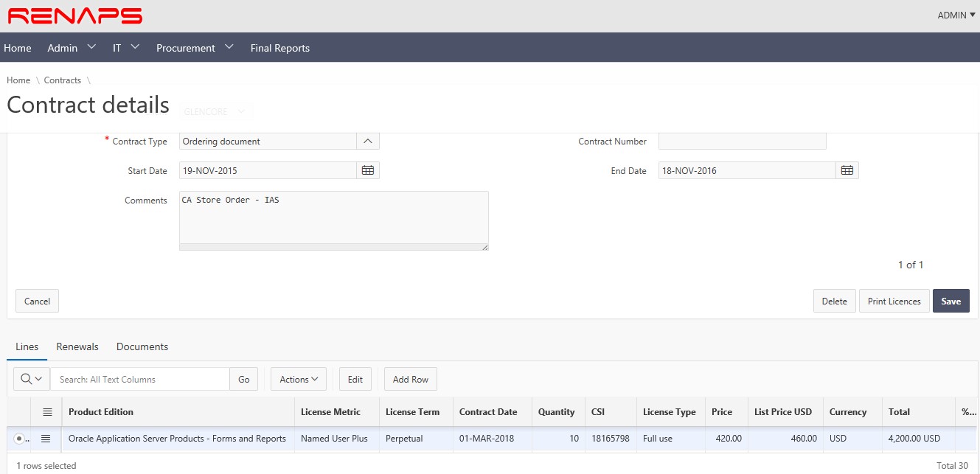Click the Quantity column header

tap(559, 412)
